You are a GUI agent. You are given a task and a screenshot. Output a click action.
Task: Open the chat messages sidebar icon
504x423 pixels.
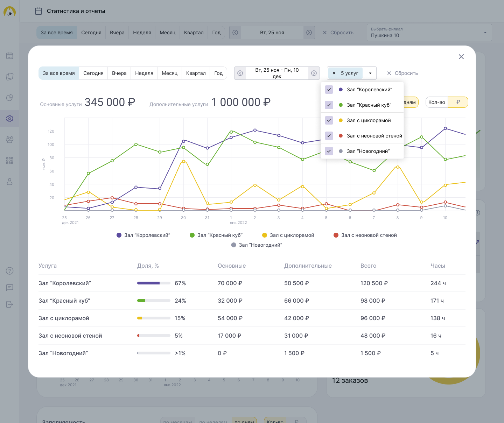[10, 288]
